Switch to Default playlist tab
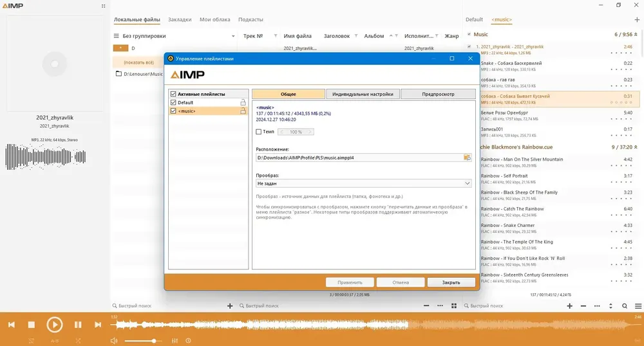This screenshot has width=644, height=346. (474, 20)
